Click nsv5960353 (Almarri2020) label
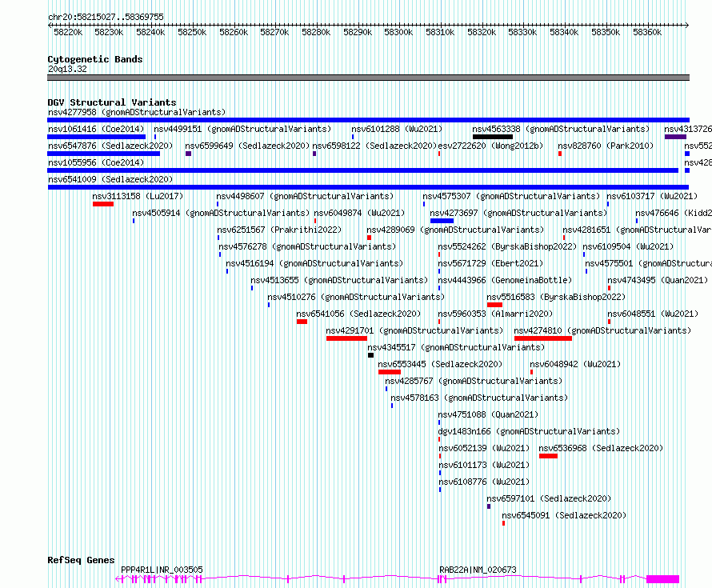 coord(495,314)
